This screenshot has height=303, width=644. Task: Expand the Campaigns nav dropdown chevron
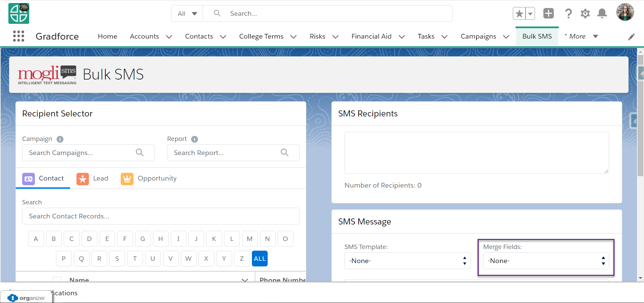point(506,37)
